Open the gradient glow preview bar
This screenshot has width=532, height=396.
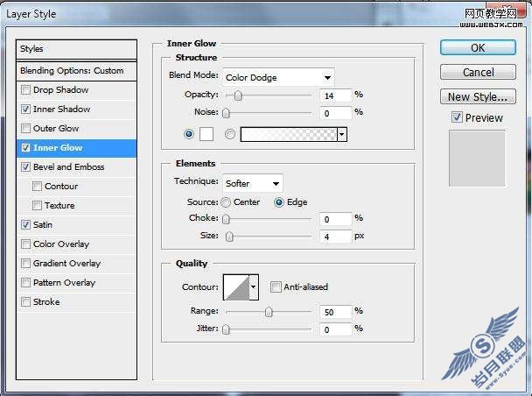[289, 135]
